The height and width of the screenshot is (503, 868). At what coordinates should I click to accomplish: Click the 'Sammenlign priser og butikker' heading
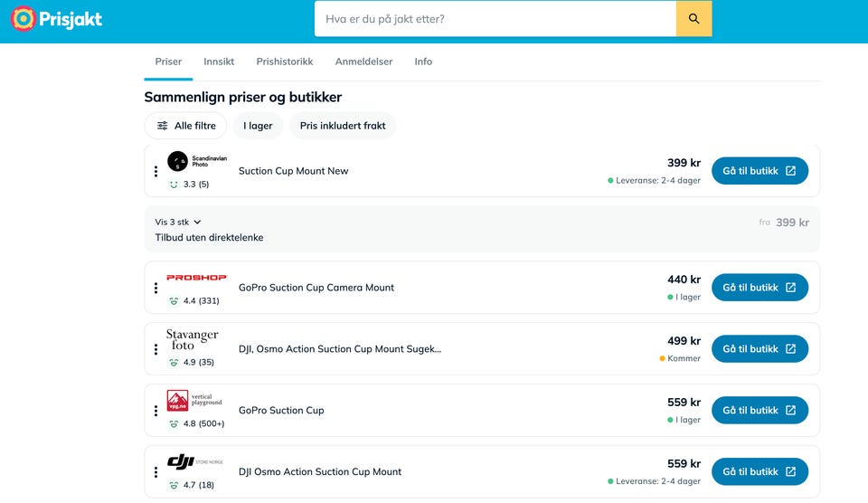tap(243, 98)
